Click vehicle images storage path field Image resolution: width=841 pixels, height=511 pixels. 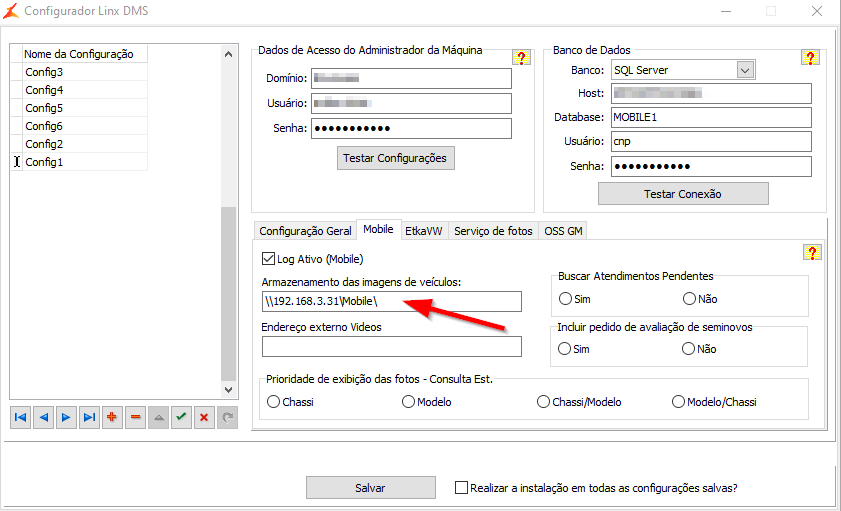pos(392,301)
